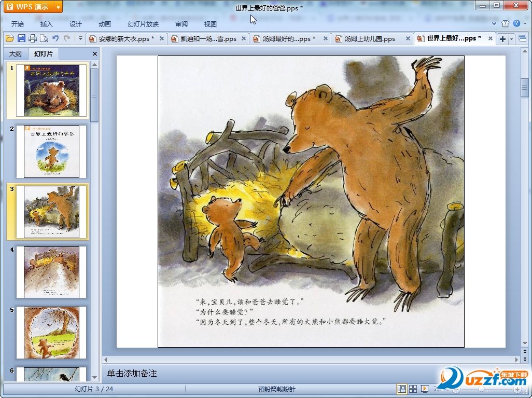Expand the new tab dropdown arrow
The height and width of the screenshot is (398, 532).
coord(512,39)
